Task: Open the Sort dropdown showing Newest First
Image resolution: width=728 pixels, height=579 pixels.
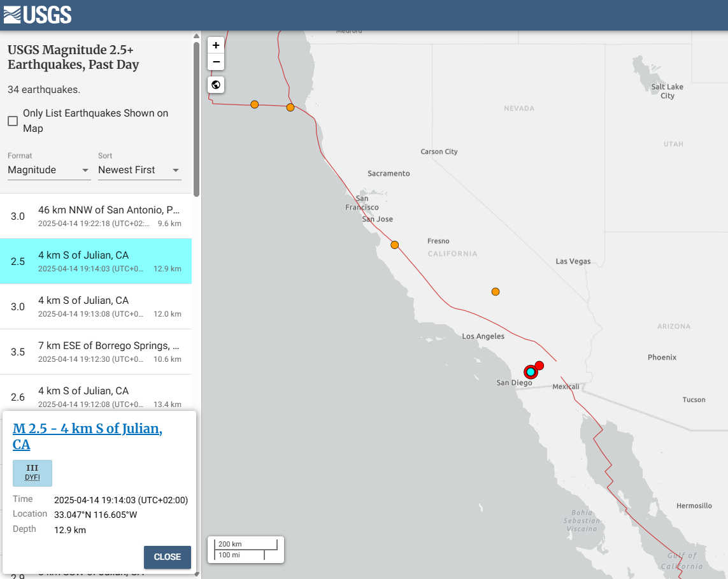Action: click(139, 170)
